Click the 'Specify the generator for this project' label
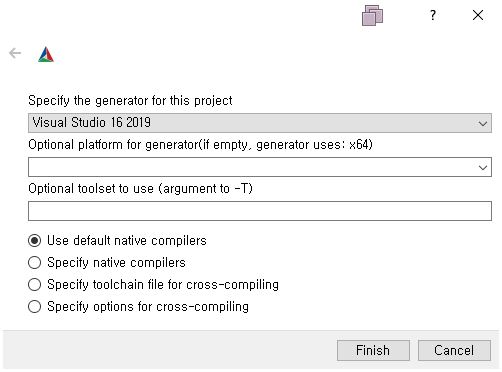Screen dimensions: 502x372 (x=130, y=101)
